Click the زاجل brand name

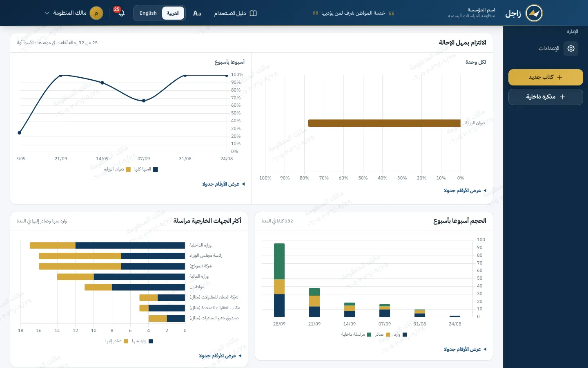(x=513, y=13)
